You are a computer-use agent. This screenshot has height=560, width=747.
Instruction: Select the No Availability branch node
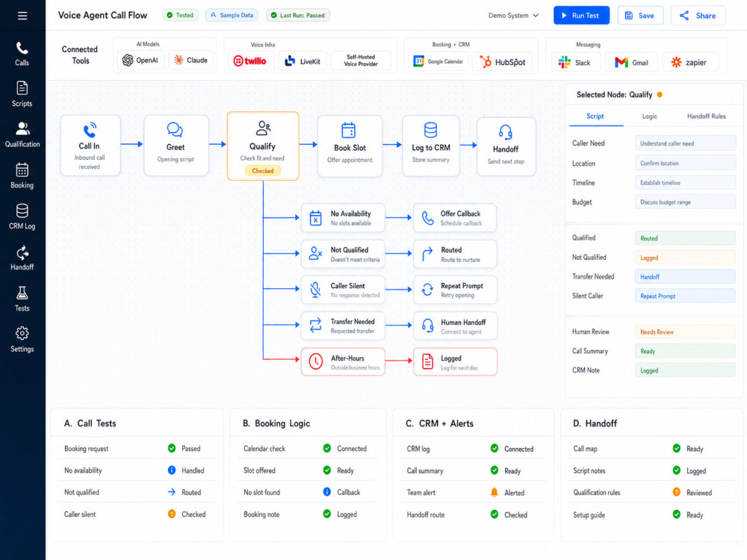pyautogui.click(x=343, y=217)
